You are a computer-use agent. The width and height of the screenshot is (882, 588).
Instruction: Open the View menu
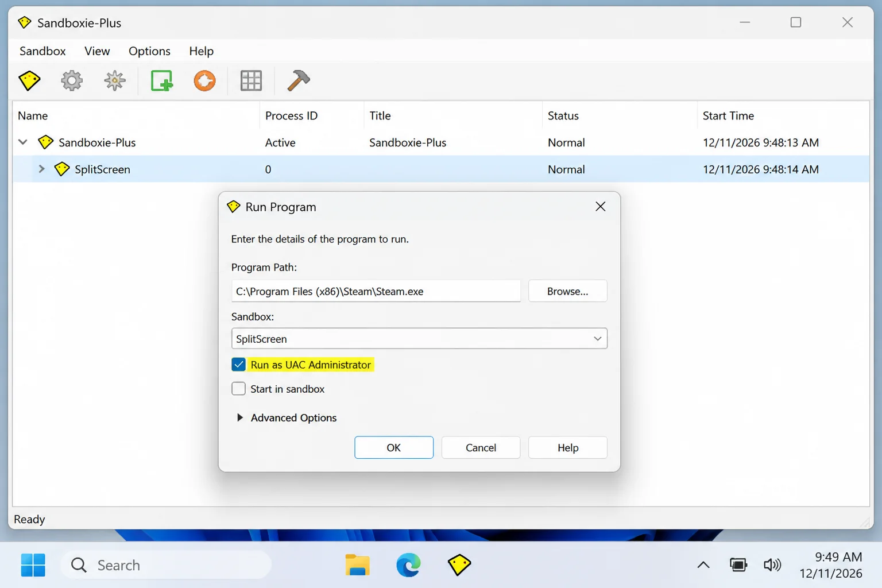pos(97,51)
